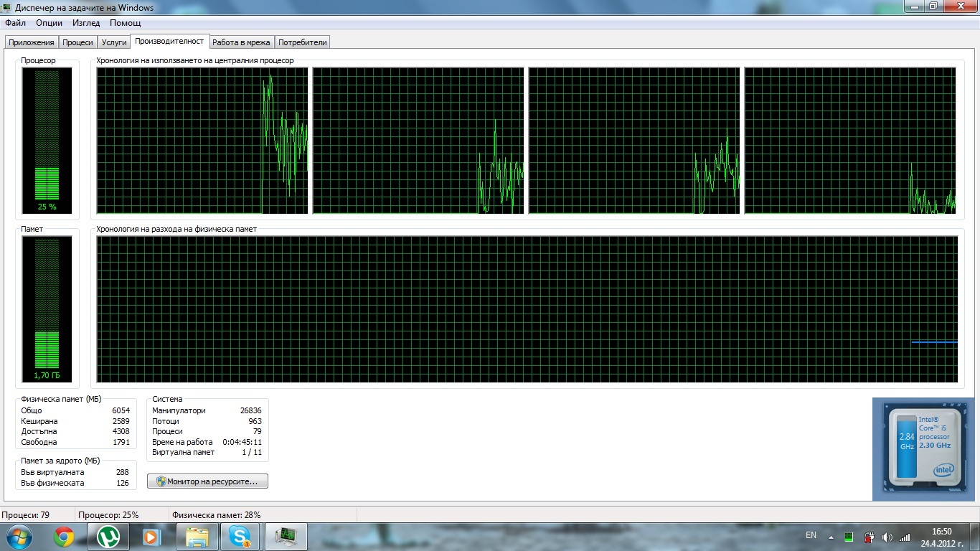The width and height of the screenshot is (980, 551).
Task: Open uTorrent from the taskbar
Action: click(108, 537)
